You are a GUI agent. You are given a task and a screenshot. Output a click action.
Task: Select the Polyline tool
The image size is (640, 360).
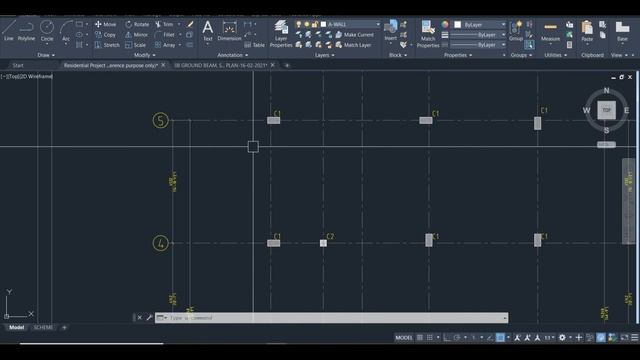click(x=26, y=31)
